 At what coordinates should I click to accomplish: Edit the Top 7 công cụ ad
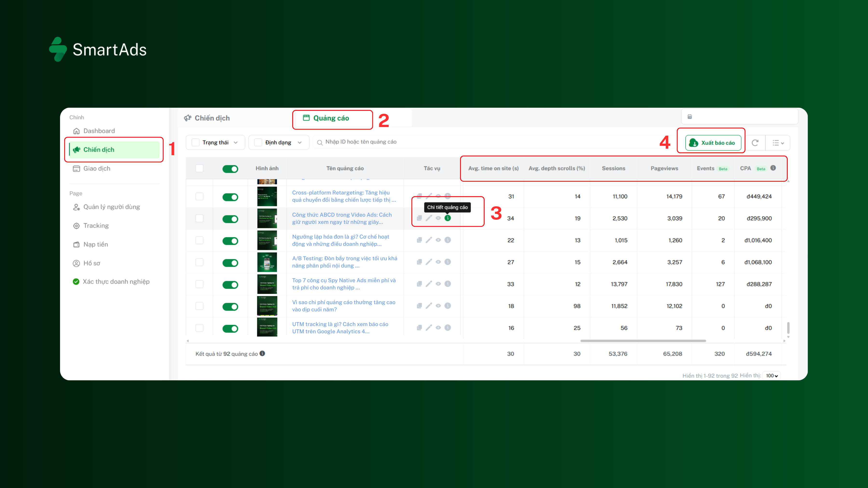(x=429, y=284)
